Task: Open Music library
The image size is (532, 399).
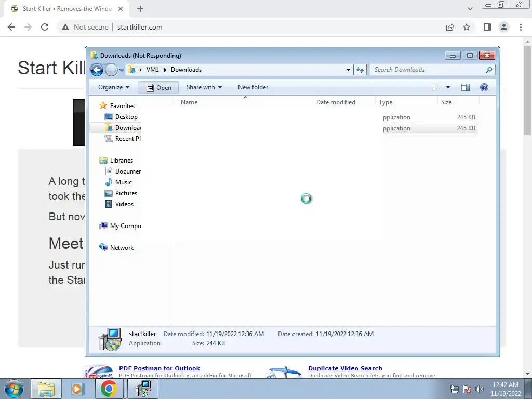Action: pos(118,182)
